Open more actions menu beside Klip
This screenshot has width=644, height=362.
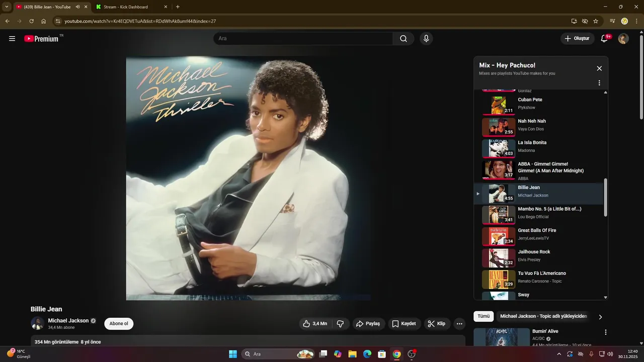459,324
